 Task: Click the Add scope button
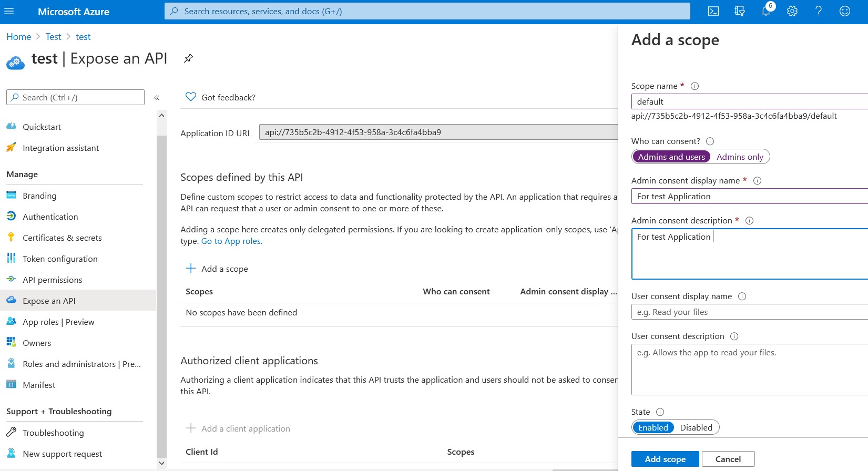(x=665, y=459)
